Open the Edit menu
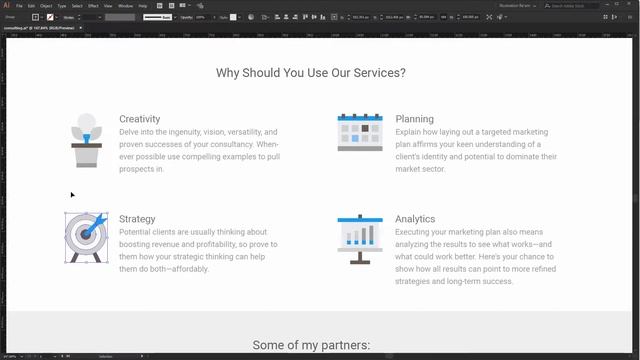The width and height of the screenshot is (640, 360). click(31, 6)
